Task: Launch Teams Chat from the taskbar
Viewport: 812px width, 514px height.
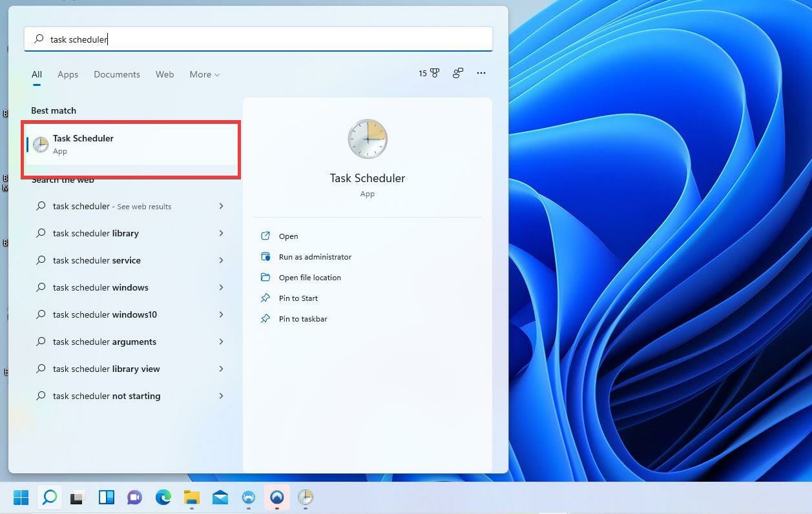Action: (134, 497)
